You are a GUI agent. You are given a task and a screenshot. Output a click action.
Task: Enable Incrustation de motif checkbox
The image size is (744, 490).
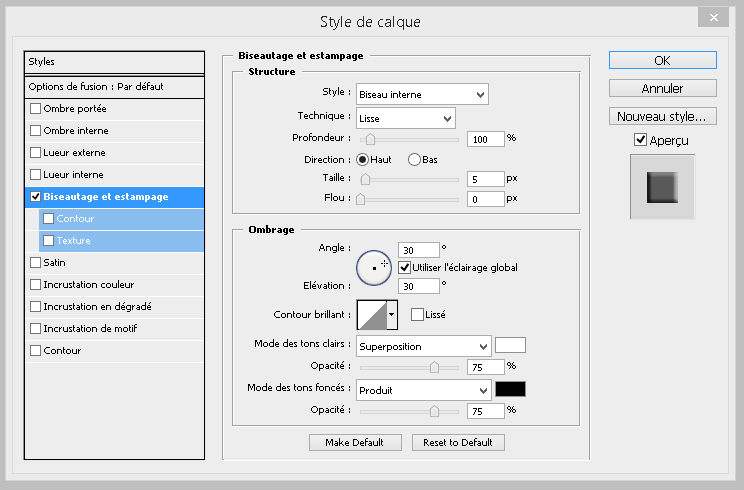(x=35, y=328)
